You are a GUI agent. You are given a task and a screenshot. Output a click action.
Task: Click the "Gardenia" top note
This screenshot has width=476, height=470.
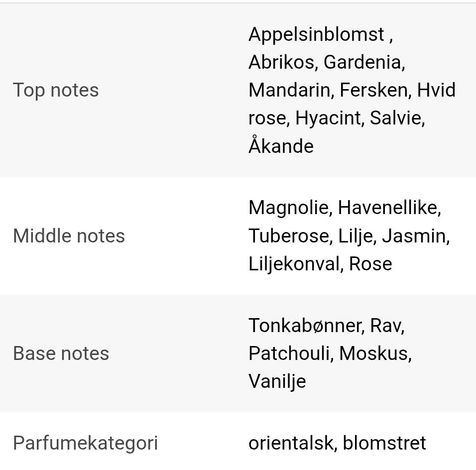(x=363, y=62)
